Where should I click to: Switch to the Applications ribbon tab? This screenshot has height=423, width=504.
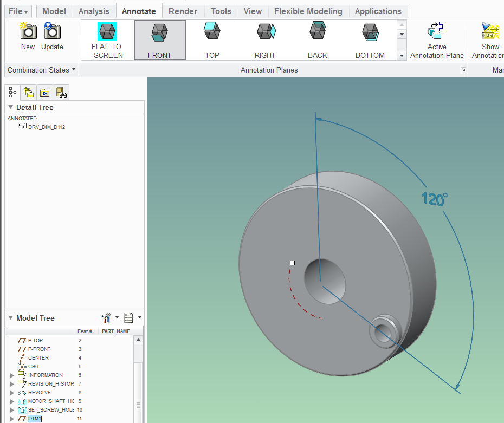tap(378, 11)
